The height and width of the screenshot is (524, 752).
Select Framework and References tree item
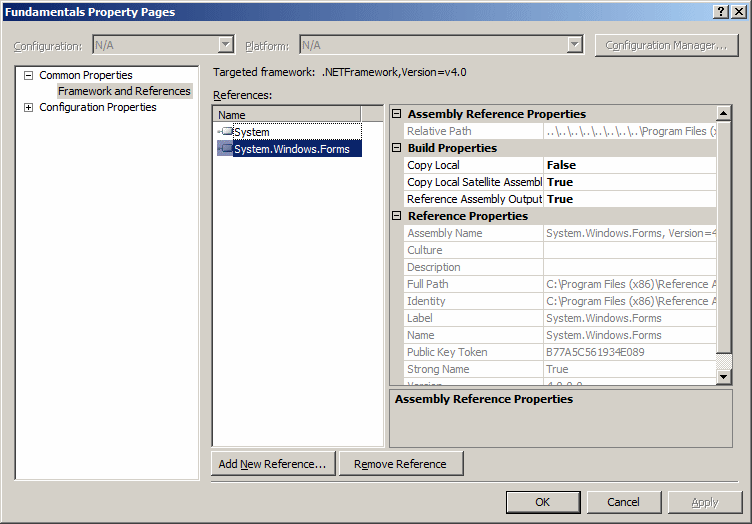click(124, 91)
